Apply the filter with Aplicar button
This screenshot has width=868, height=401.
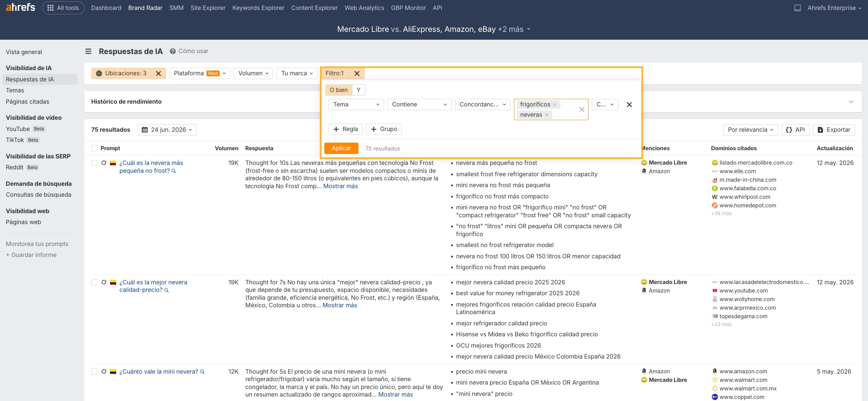[341, 148]
